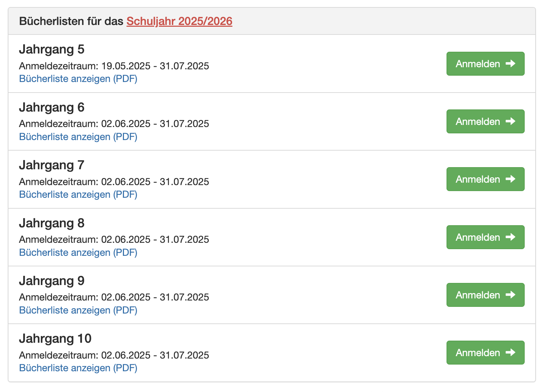This screenshot has height=392, width=543.
Task: Click the arrow icon in Jahrgang 6 Anmelden button
Action: [x=510, y=121]
